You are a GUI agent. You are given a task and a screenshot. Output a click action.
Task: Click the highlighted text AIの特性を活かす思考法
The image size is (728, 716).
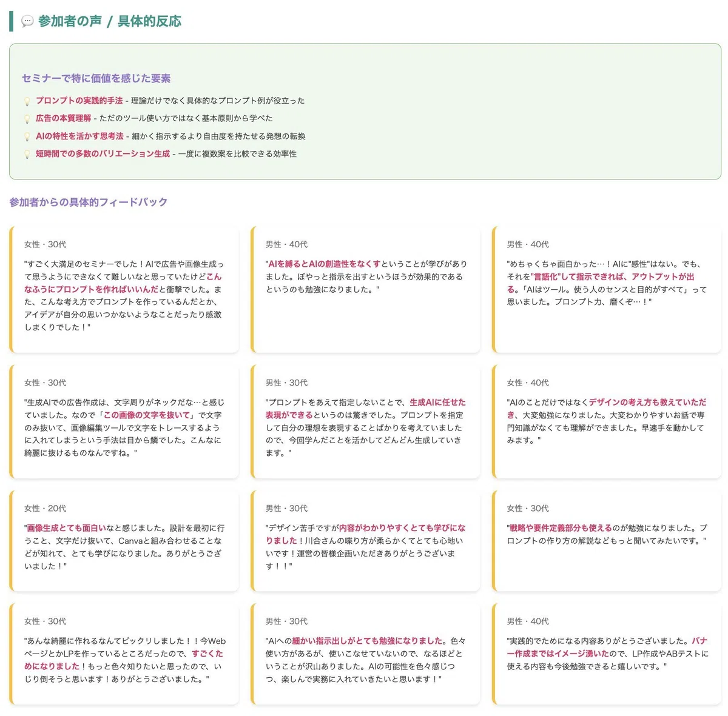click(79, 136)
